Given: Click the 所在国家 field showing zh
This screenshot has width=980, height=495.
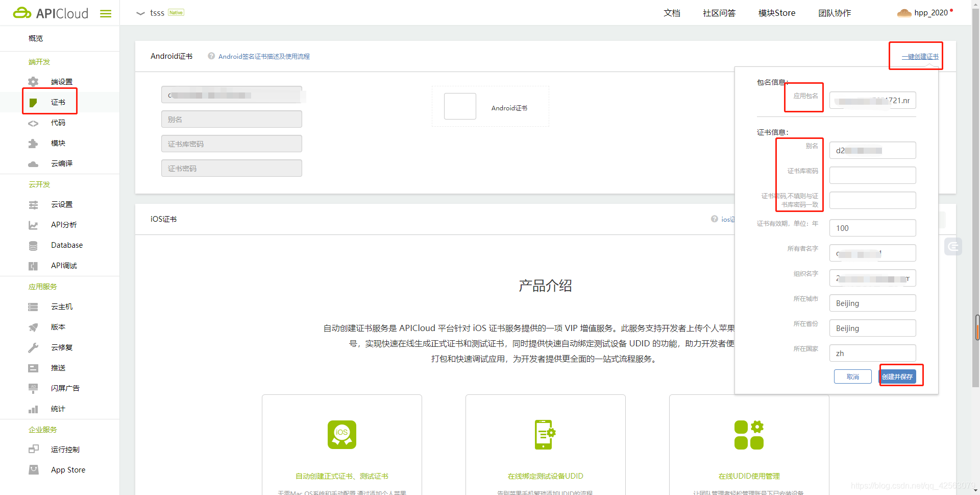Looking at the screenshot, I should 872,353.
